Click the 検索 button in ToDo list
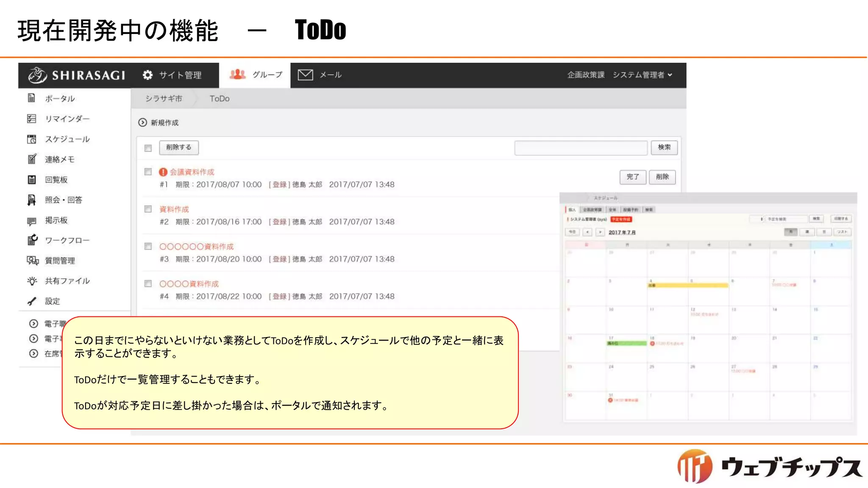The height and width of the screenshot is (488, 868). coord(664,147)
